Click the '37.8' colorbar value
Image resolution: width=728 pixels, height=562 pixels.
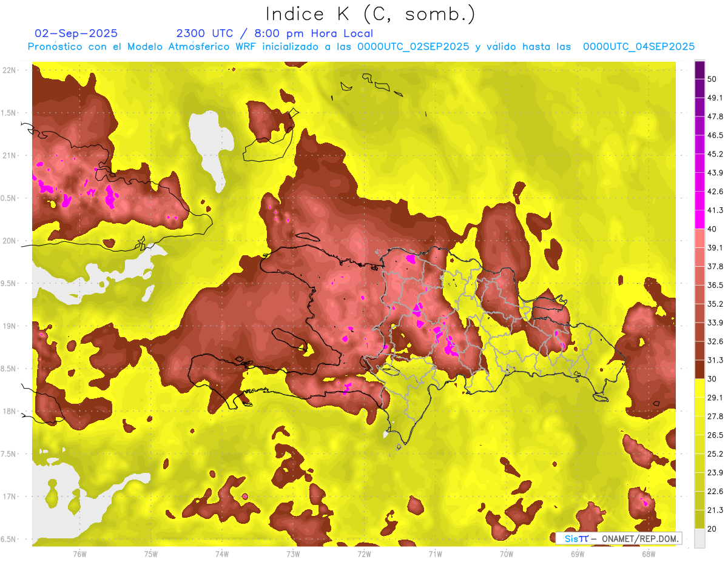point(715,266)
